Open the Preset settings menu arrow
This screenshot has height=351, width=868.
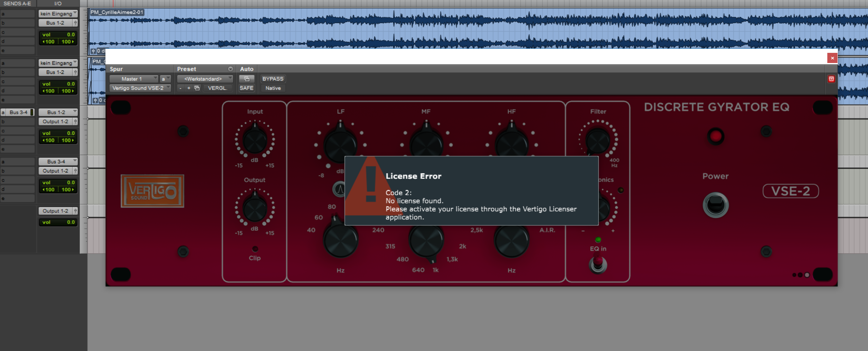pos(231,69)
